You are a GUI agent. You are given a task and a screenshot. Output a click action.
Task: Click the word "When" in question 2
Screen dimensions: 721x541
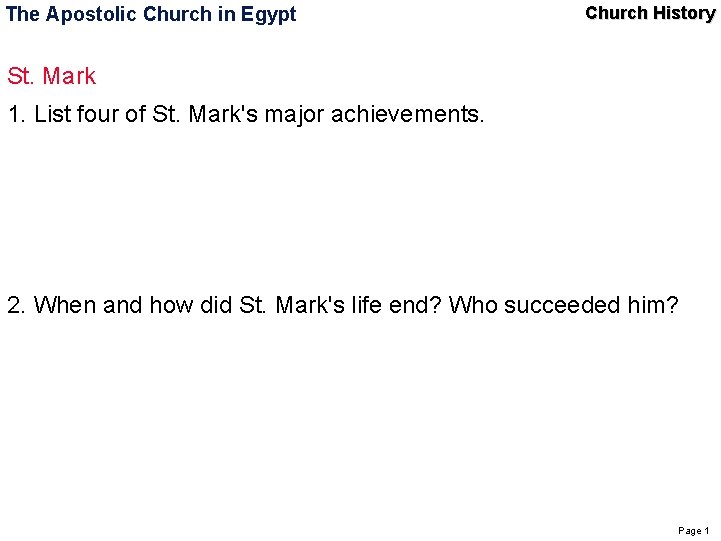point(65,305)
